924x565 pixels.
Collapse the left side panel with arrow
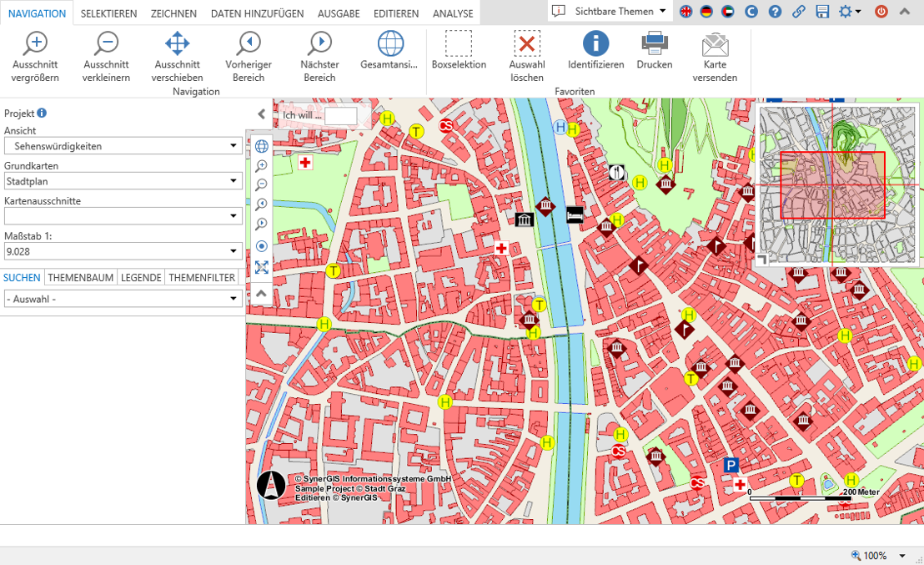click(x=261, y=114)
